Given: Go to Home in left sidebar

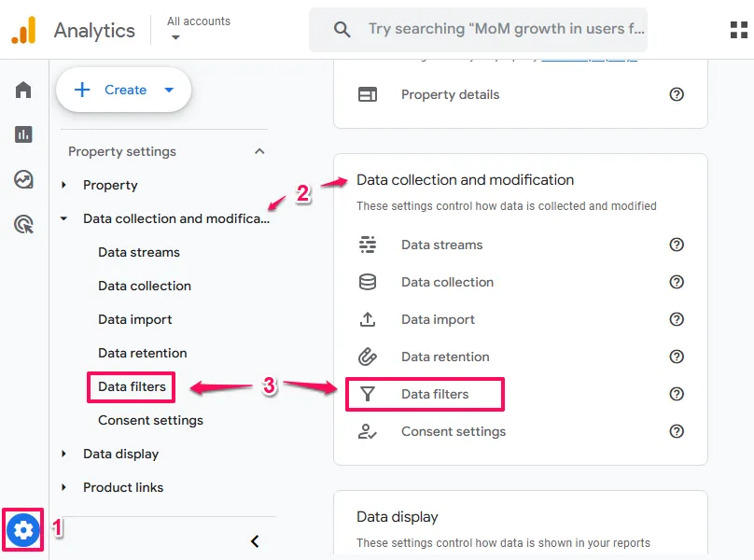Looking at the screenshot, I should click(23, 90).
